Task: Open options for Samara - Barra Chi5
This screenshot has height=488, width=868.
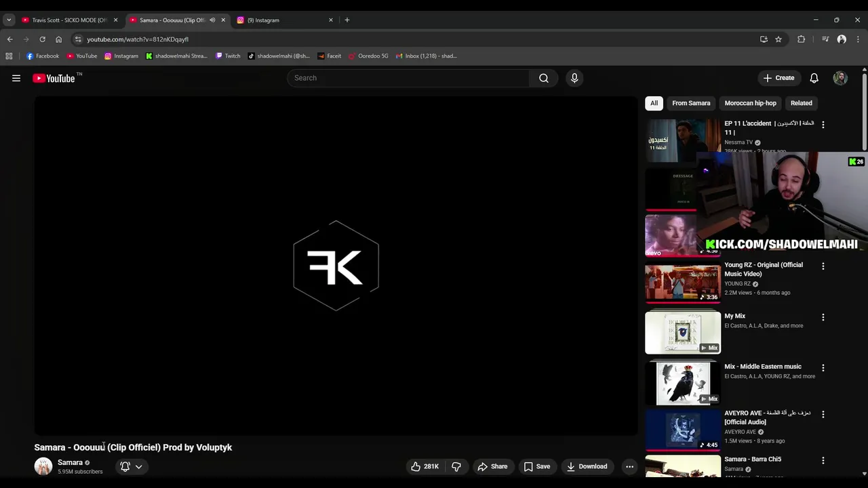Action: (823, 460)
